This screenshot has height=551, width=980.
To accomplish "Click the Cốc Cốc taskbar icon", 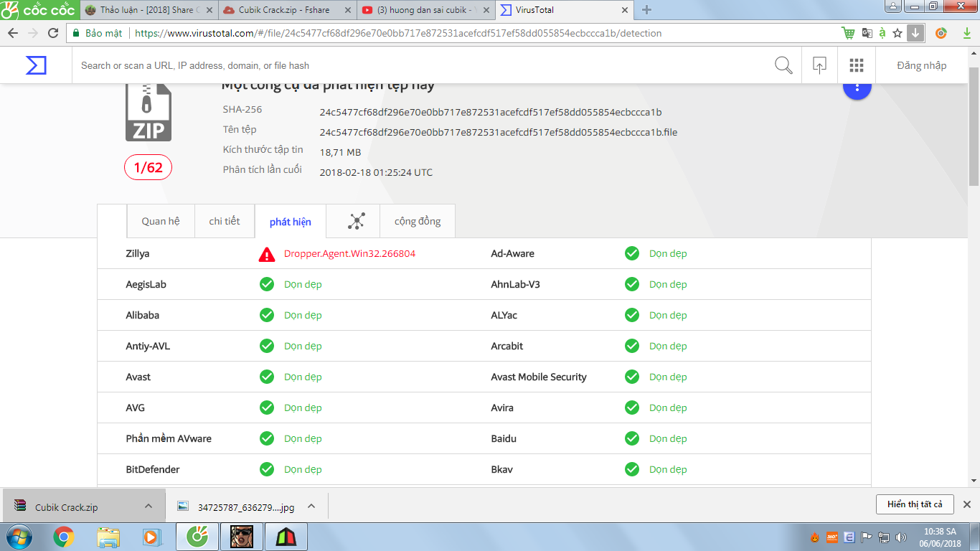I will tap(197, 537).
